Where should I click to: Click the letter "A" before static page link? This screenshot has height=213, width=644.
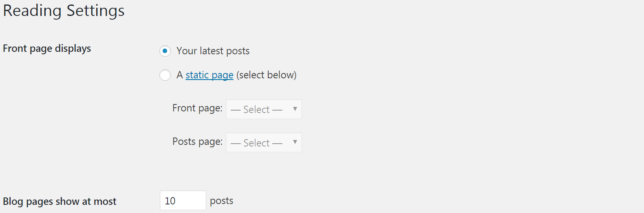coord(180,75)
